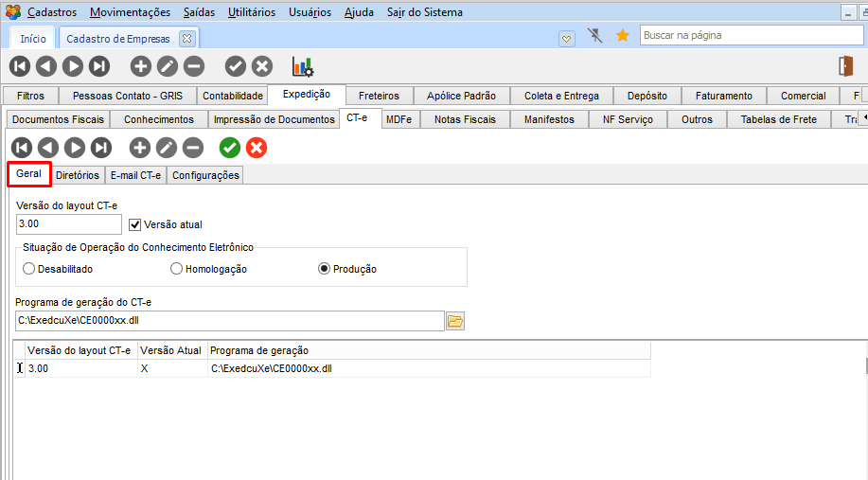Screen dimensions: 868x480
Task: Switch to the Faturamento tab
Action: (x=724, y=96)
